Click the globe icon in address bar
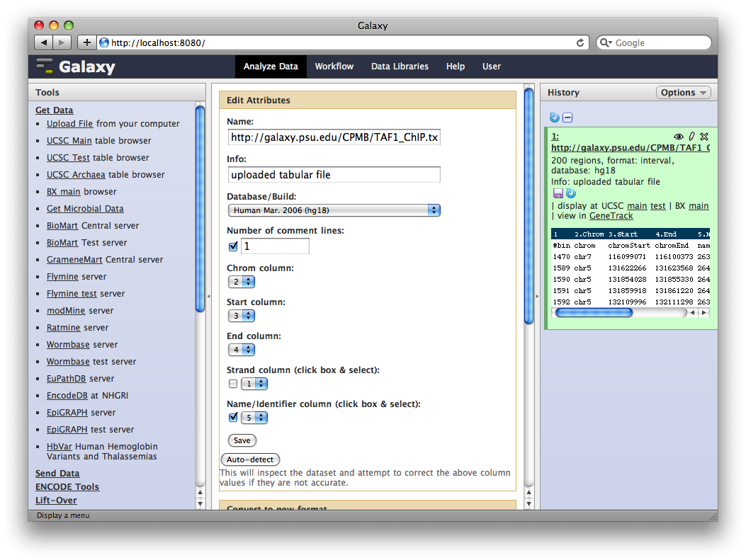 [x=103, y=42]
